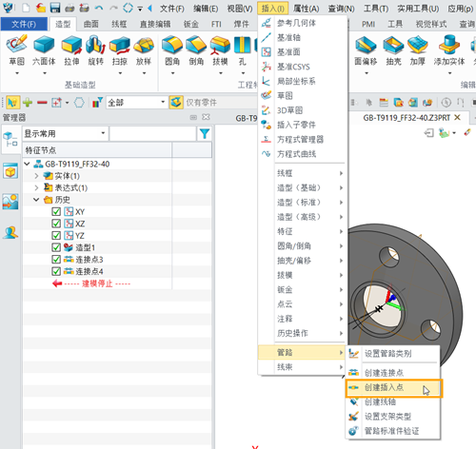Screen dimensions: 476x449
Task: Toggle the 连接点3 checkbox
Action: coord(56,260)
